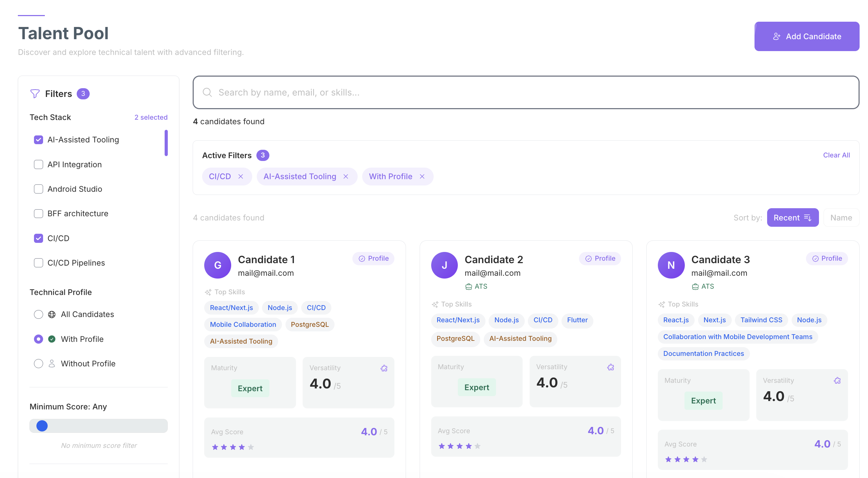Remove AI-Assisted Tooling filter chip via X
This screenshot has height=478, width=868.
(346, 177)
